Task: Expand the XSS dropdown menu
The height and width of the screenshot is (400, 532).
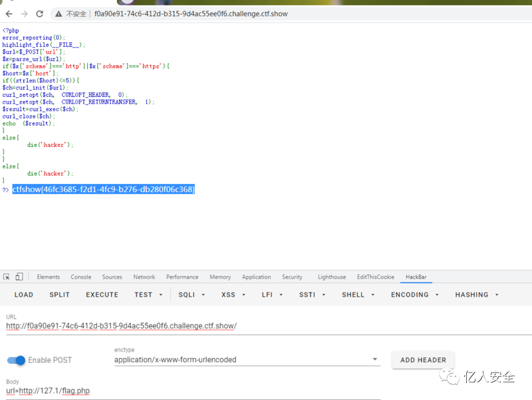Action: (x=234, y=294)
